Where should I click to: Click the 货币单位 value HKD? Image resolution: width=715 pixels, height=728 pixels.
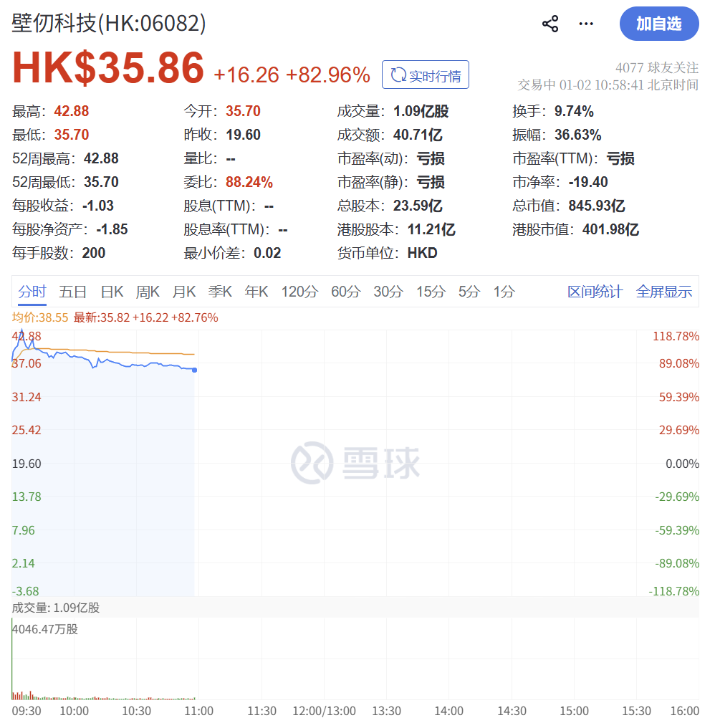(x=423, y=253)
